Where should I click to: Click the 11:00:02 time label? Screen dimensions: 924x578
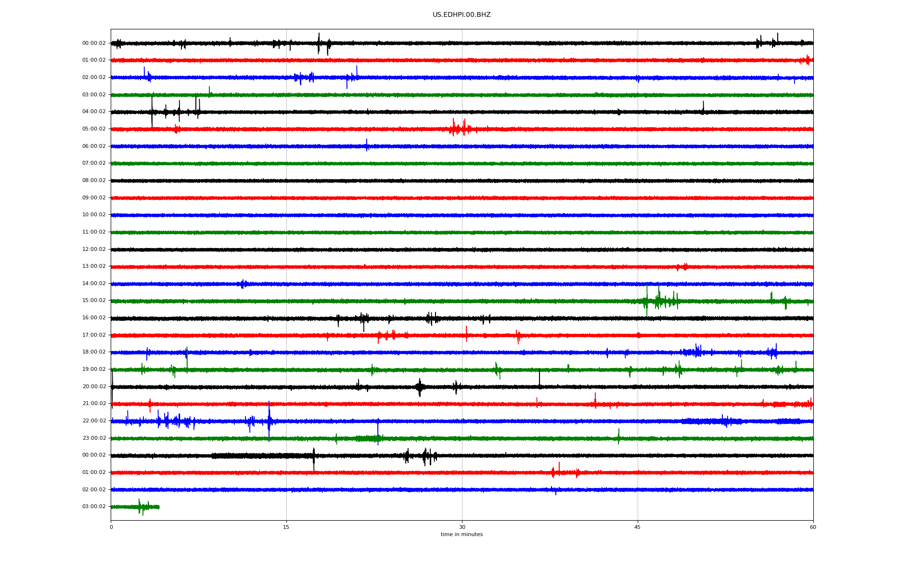pyautogui.click(x=94, y=232)
